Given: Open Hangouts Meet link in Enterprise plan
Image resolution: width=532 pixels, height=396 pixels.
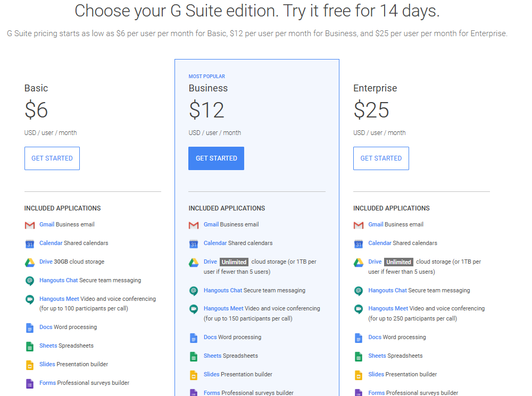Looking at the screenshot, I should [x=388, y=308].
